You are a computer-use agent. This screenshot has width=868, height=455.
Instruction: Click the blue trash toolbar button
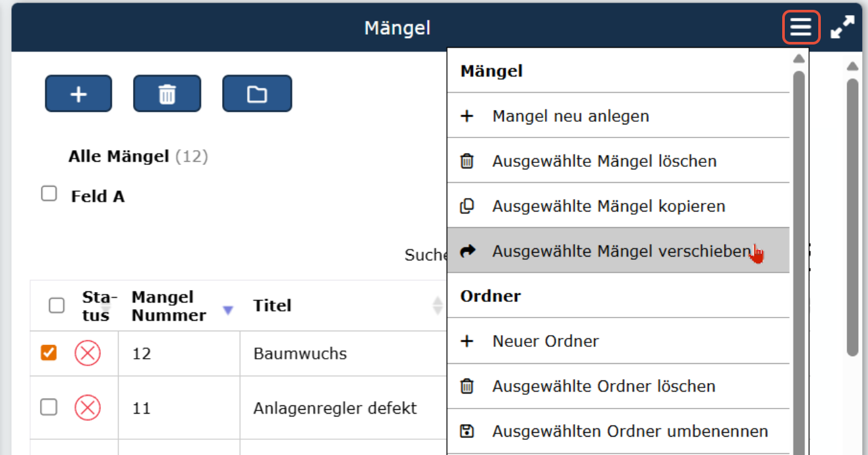[x=167, y=94]
